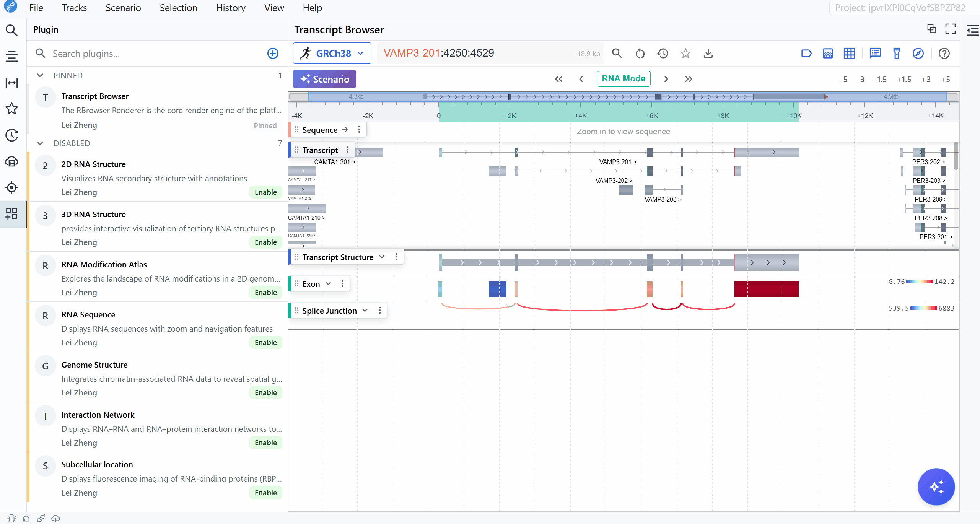The height and width of the screenshot is (524, 980).
Task: Click the pop-out window icon
Action: pos(931,29)
